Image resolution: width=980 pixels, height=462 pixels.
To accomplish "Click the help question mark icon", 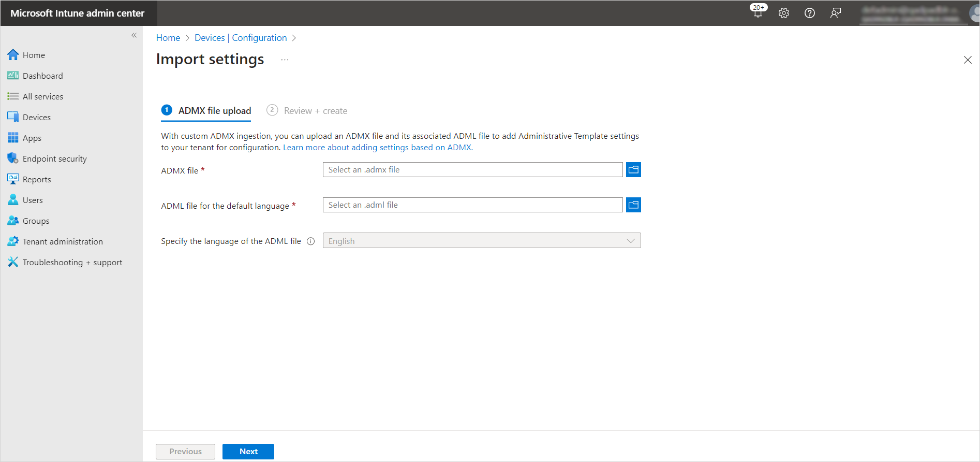I will click(809, 13).
